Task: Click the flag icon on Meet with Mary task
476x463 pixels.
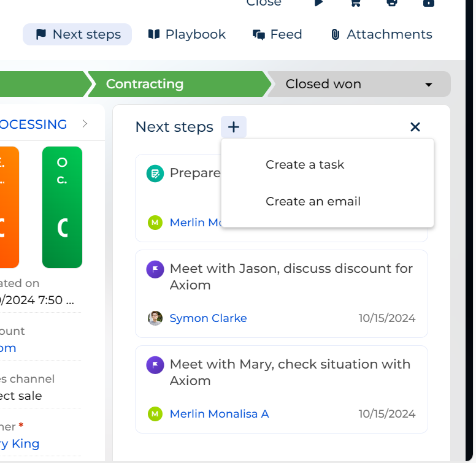Action: tap(155, 365)
